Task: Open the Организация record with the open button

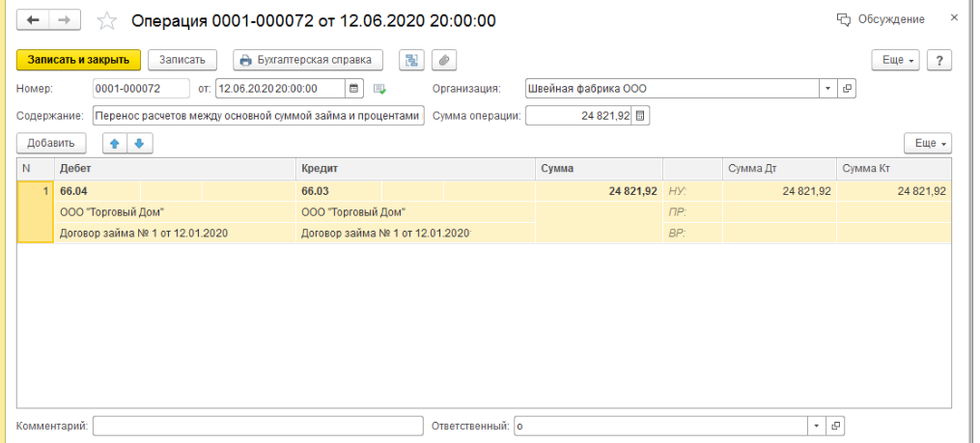Action: pyautogui.click(x=847, y=89)
